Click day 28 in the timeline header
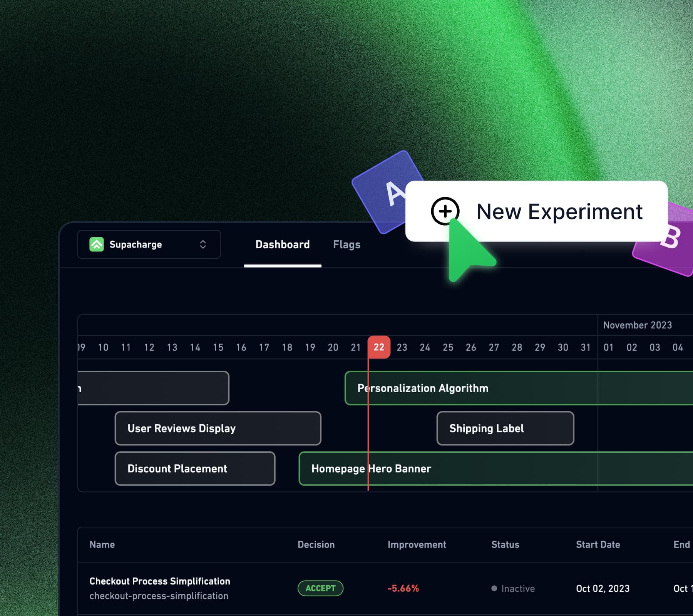The height and width of the screenshot is (616, 693). (x=517, y=347)
